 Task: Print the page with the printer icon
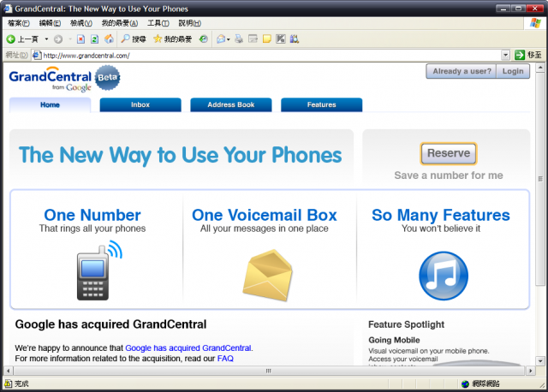[239, 39]
